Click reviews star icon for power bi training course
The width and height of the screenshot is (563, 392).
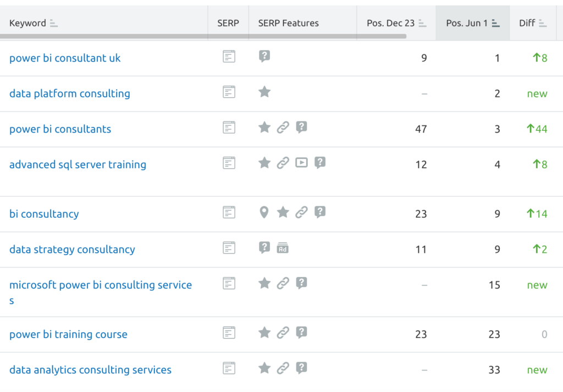tap(264, 333)
